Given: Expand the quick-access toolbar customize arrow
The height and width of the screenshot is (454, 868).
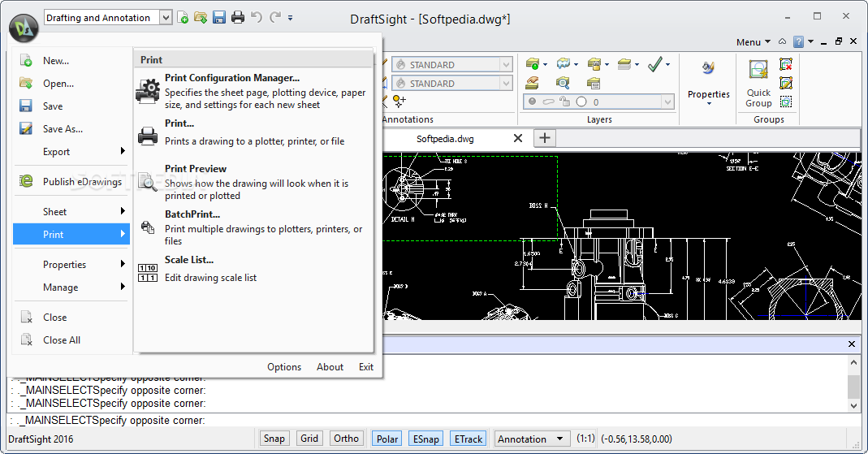Looking at the screenshot, I should tap(290, 18).
